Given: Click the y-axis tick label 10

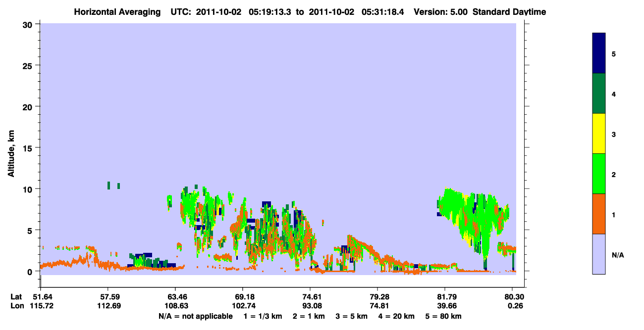Looking at the screenshot, I should click(x=29, y=189).
